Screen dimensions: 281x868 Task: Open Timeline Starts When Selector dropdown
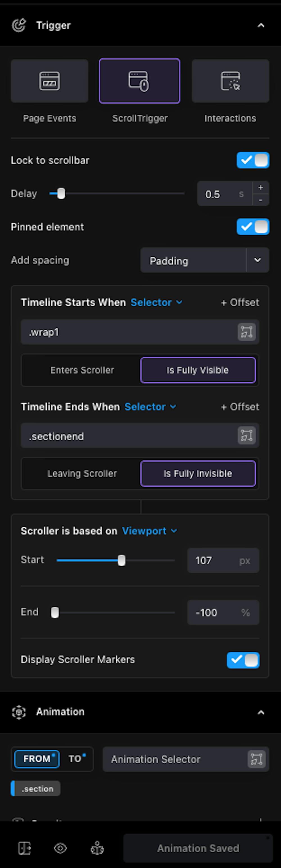156,302
